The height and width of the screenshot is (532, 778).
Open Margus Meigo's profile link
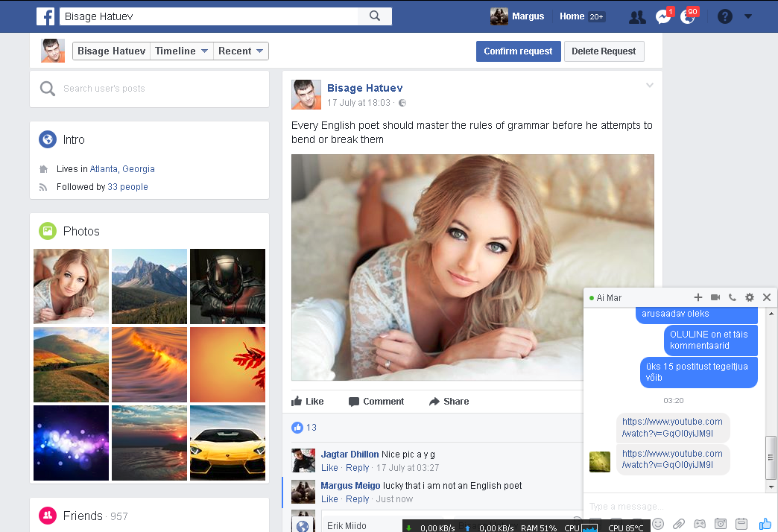click(x=350, y=485)
